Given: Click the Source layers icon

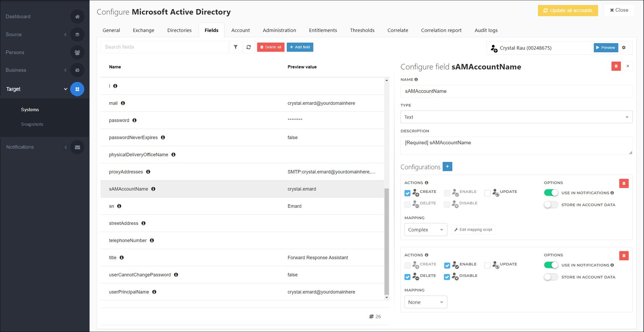Looking at the screenshot, I should coord(77,34).
